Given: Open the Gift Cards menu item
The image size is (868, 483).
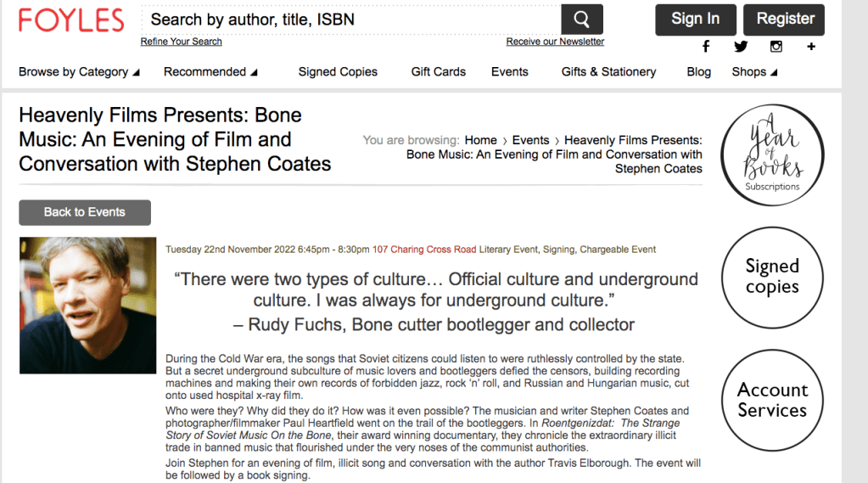Looking at the screenshot, I should (x=439, y=72).
